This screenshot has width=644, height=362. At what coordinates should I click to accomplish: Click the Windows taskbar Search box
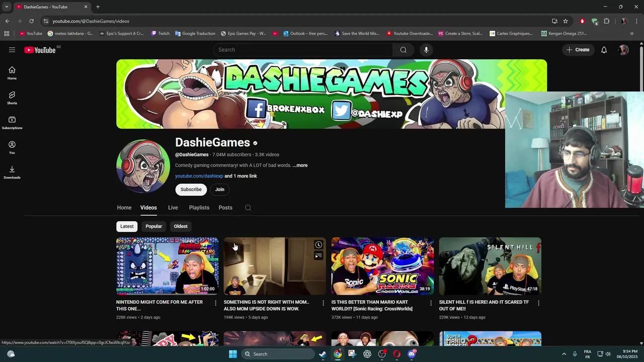click(x=278, y=354)
